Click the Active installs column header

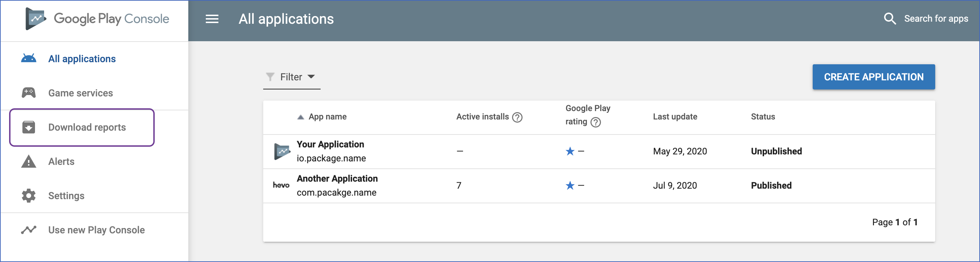[482, 117]
